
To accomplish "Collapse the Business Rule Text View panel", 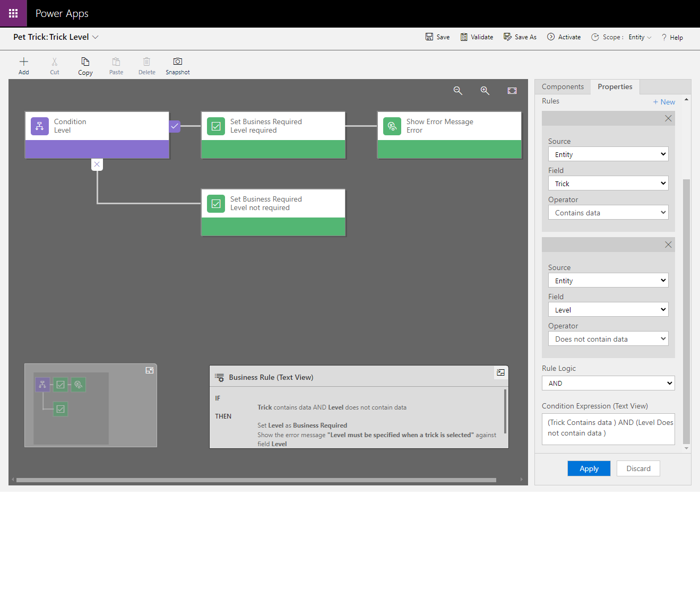I will tap(500, 372).
